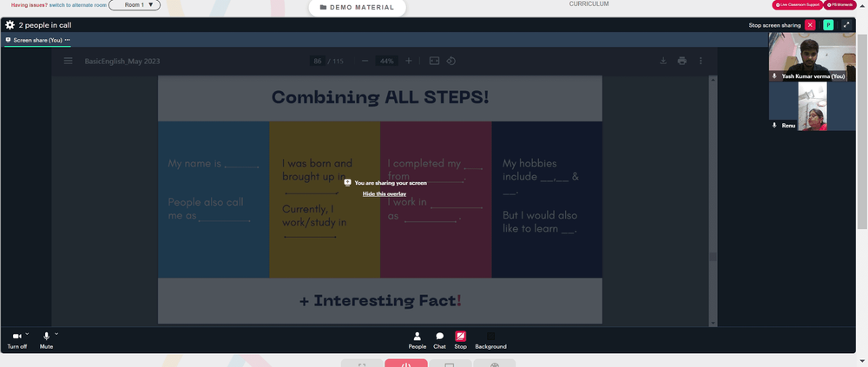Open Background effects
868x367 pixels.
[x=490, y=340]
